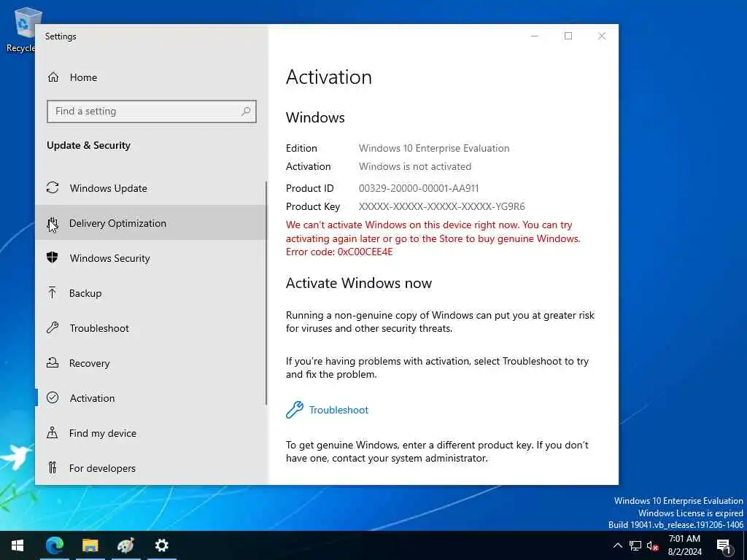Click the Settings gear in taskbar
The width and height of the screenshot is (747, 560).
tap(161, 545)
